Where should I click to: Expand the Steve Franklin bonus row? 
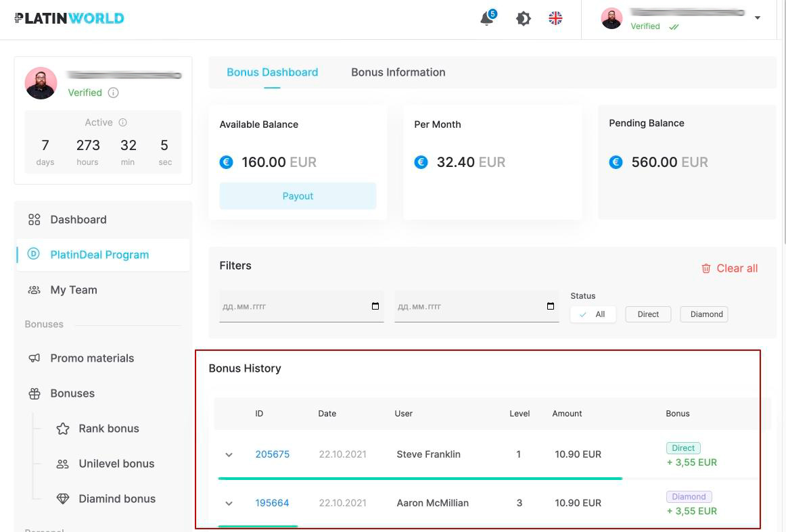(229, 454)
